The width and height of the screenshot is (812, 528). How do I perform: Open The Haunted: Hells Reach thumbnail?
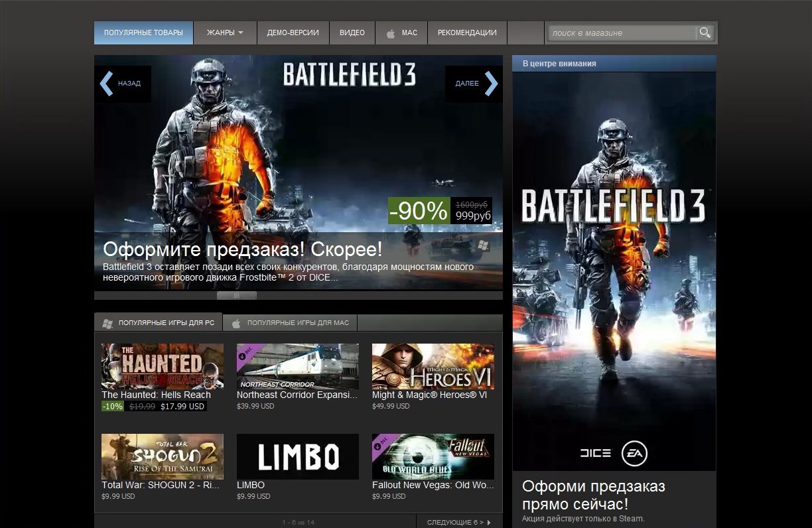coord(163,366)
